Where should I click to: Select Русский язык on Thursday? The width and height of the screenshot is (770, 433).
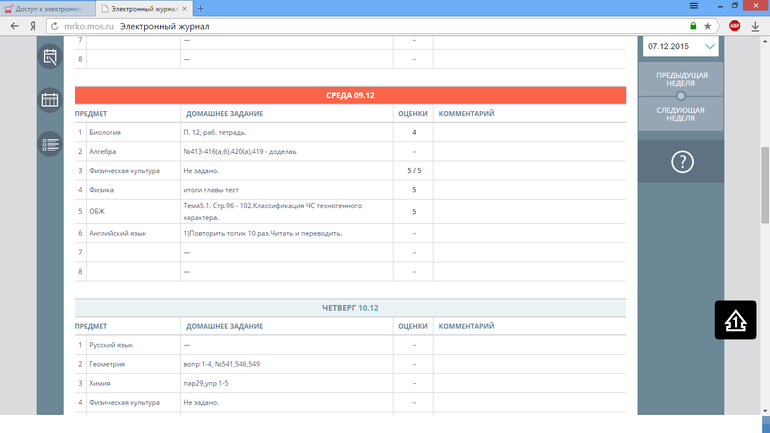110,345
